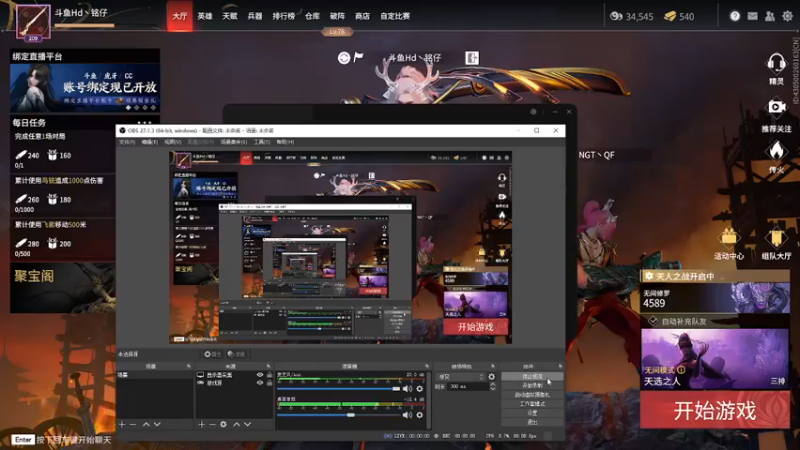Click the gear icon of the dark window behind OBS
Screen dimensions: 800x450
click(533, 112)
